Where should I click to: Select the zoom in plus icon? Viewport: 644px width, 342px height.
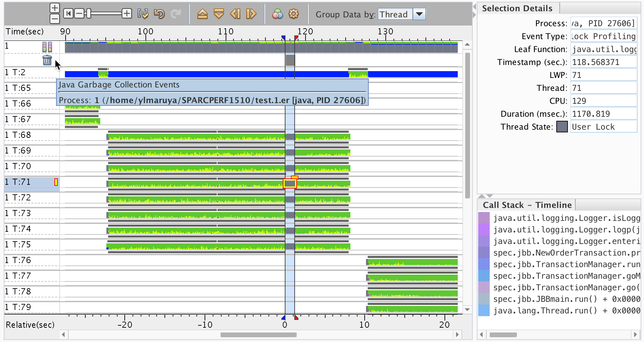click(x=54, y=7)
